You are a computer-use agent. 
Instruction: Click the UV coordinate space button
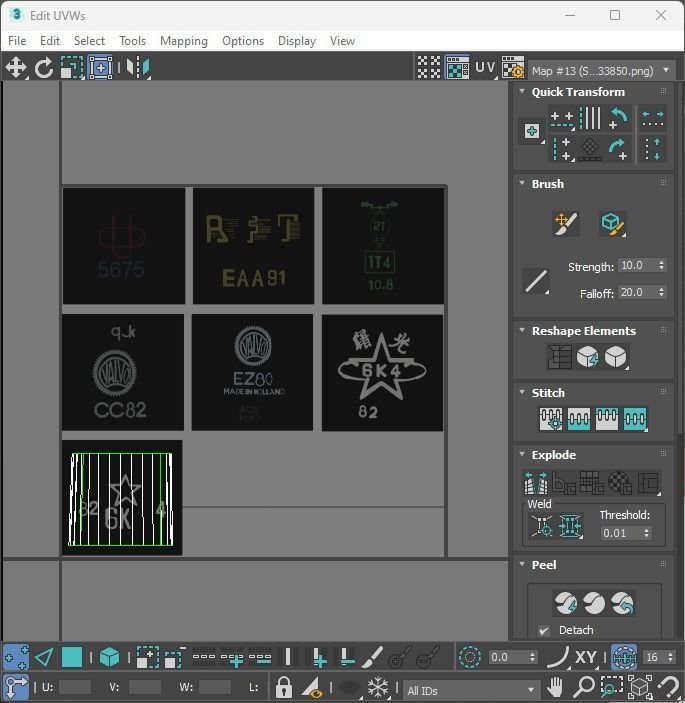pyautogui.click(x=485, y=67)
